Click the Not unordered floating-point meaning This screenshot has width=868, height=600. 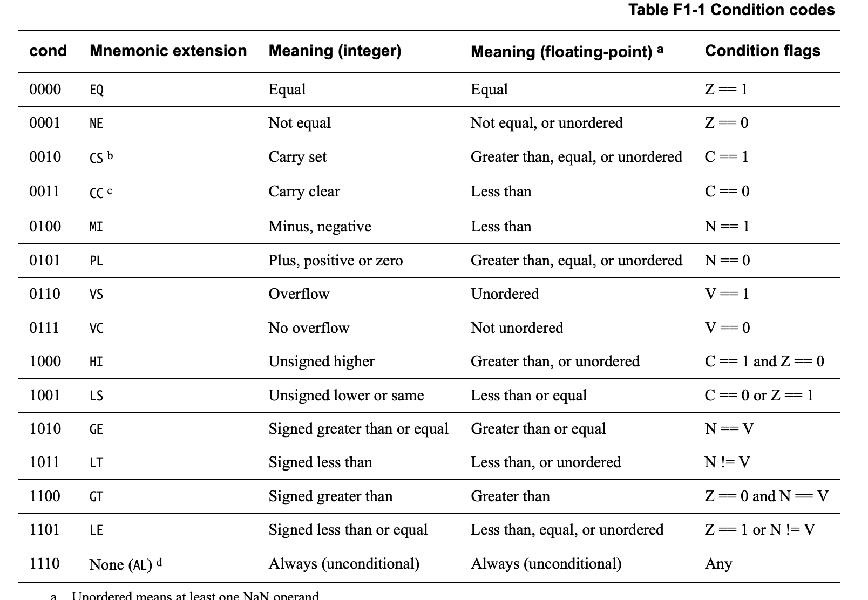pos(517,328)
